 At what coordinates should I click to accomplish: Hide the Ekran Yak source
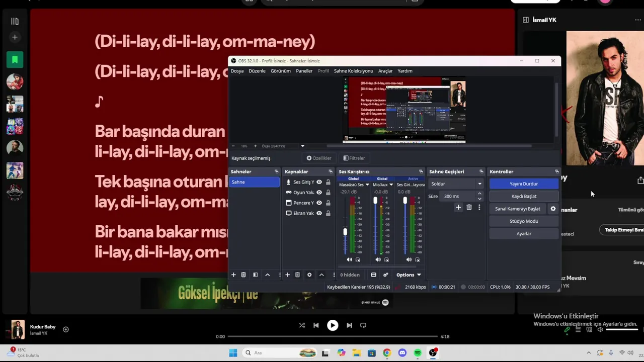(319, 213)
